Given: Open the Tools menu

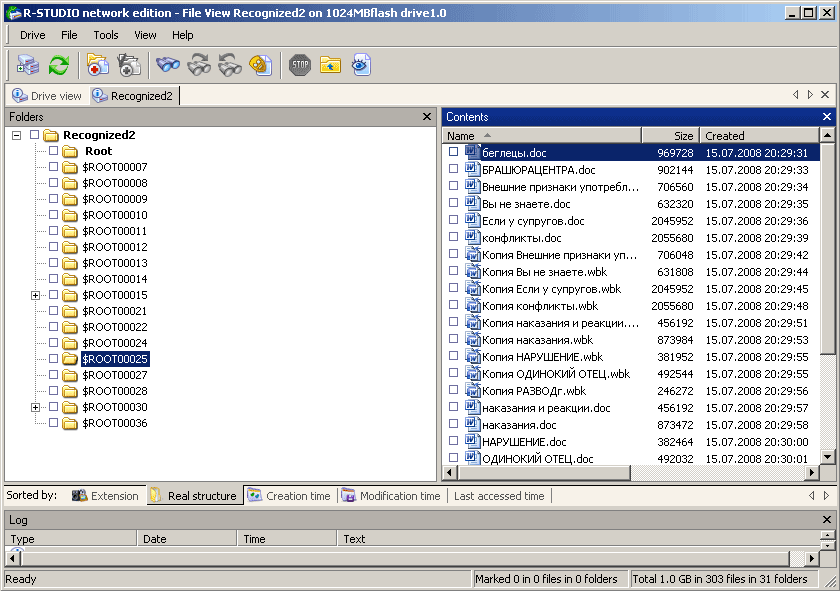Looking at the screenshot, I should click(106, 35).
